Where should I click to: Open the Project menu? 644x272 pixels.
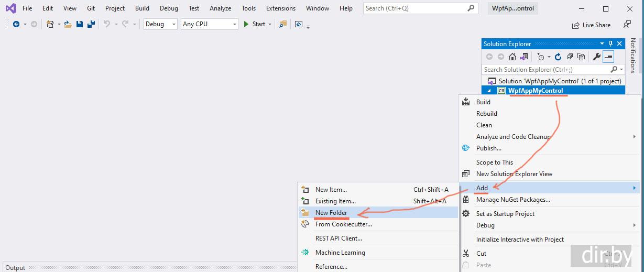pos(115,8)
